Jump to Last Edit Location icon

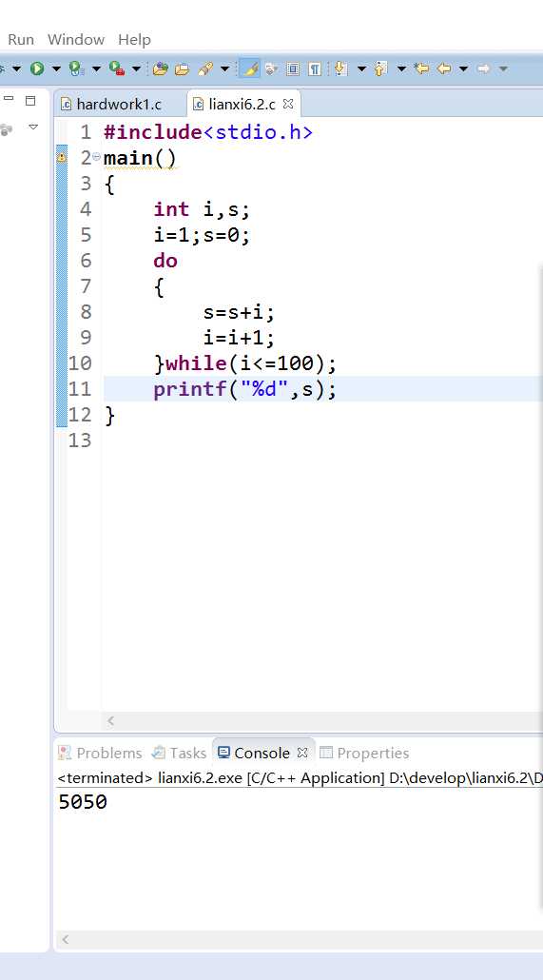[422, 69]
